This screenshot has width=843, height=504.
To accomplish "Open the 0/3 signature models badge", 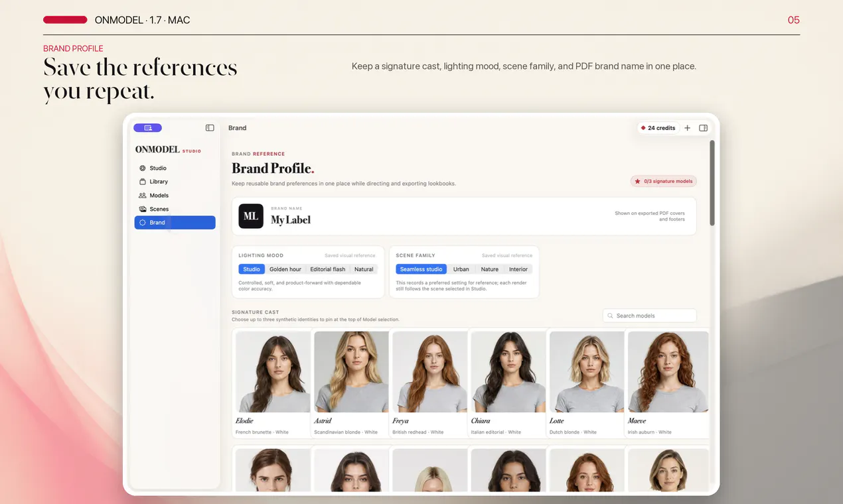I will coord(663,181).
